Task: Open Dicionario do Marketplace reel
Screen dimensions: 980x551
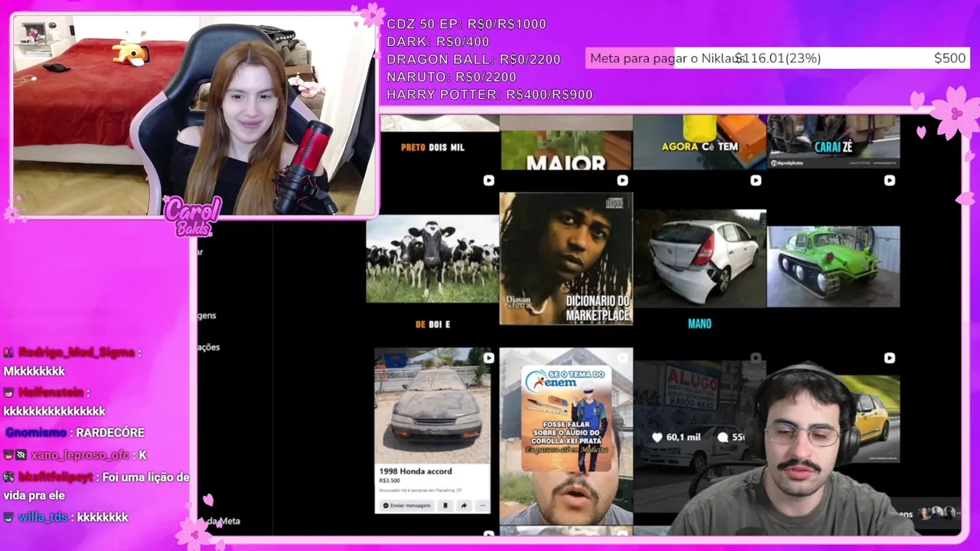Action: coord(566,259)
